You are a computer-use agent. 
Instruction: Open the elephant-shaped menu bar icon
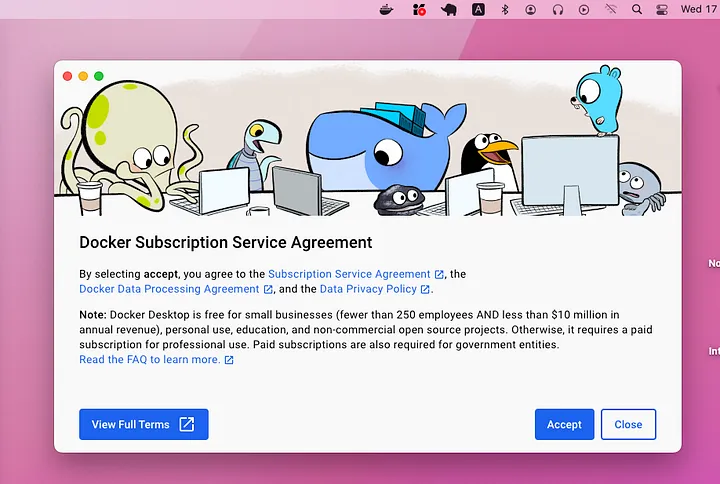point(449,10)
